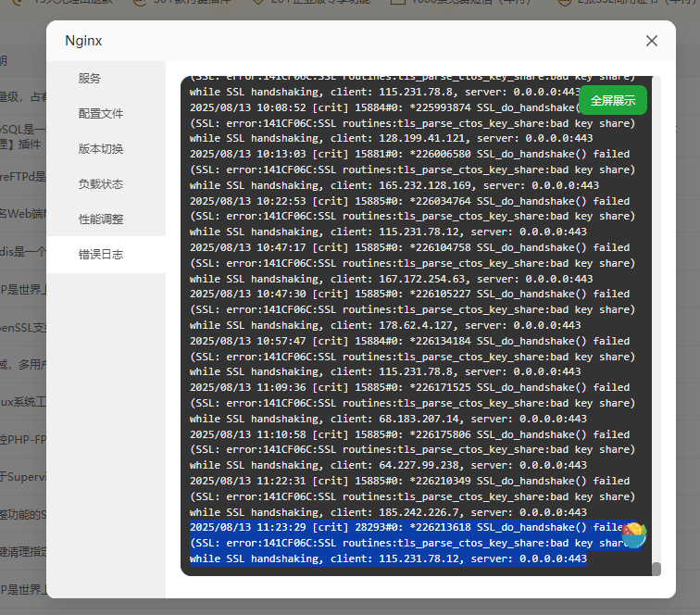
Task: Click the line with client 68.183.207.14
Action: click(388, 419)
